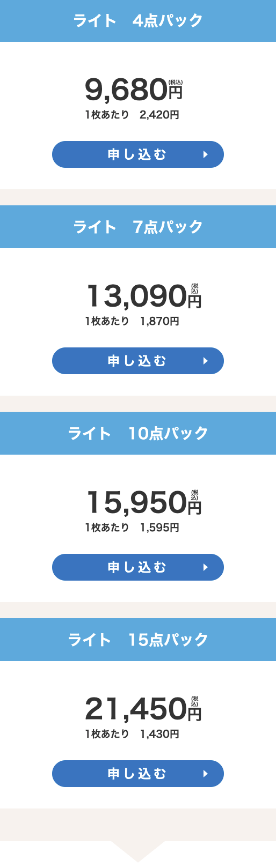Select the ライト 10点パック header
276x868 pixels.
138,433
